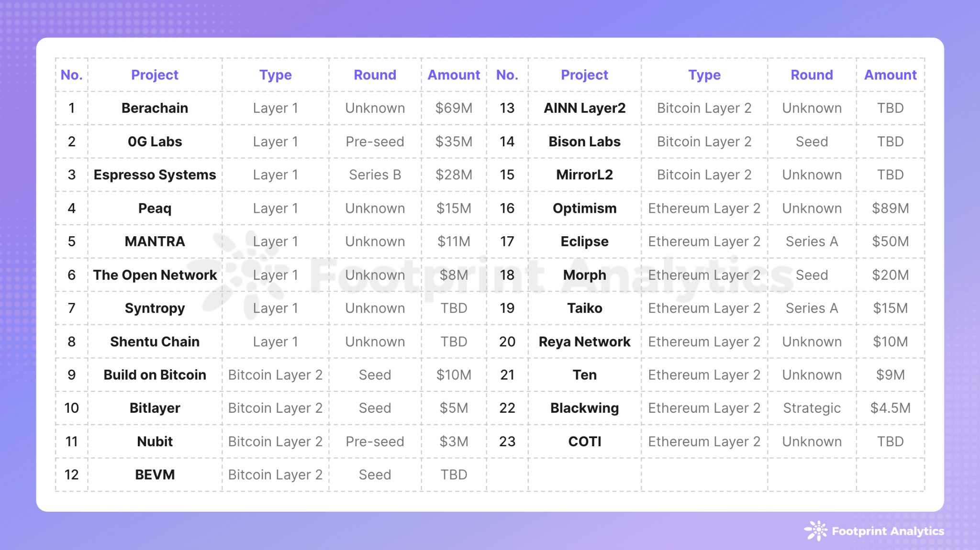The height and width of the screenshot is (550, 980).
Task: Click the Footprint Analytics logo icon
Action: [x=818, y=531]
